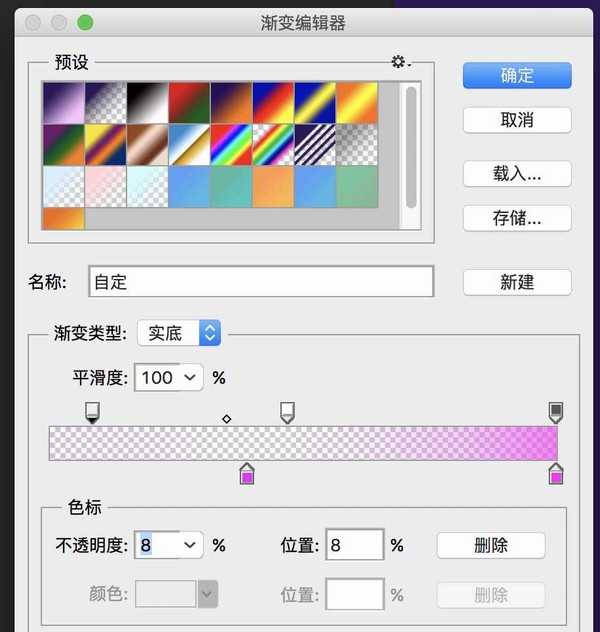Select the light blue transparent preset
Screen dimensions: 600x632
[x=64, y=187]
